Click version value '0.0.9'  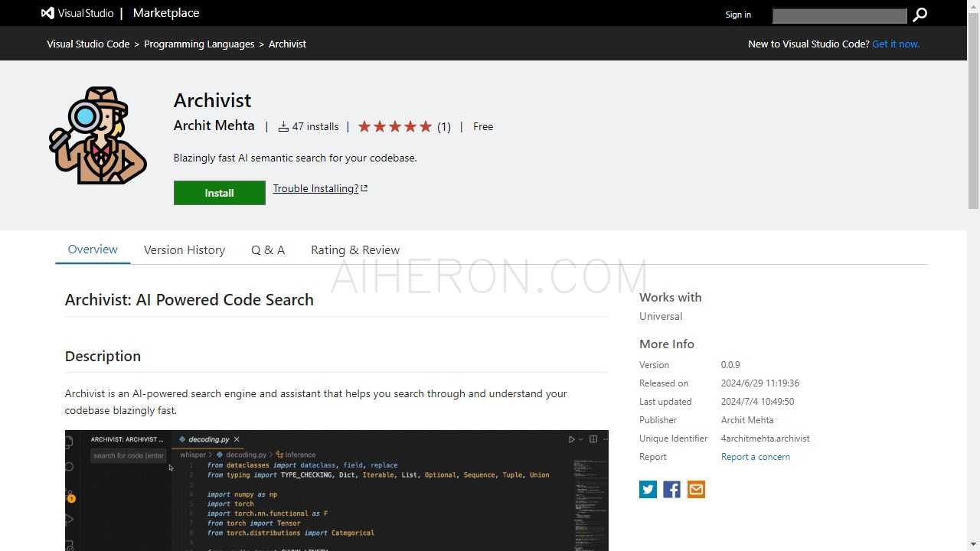[730, 365]
